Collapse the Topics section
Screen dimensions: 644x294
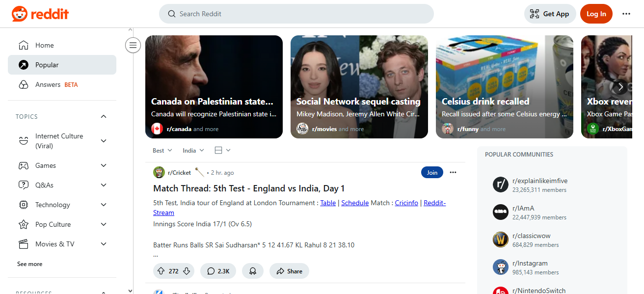pyautogui.click(x=104, y=116)
